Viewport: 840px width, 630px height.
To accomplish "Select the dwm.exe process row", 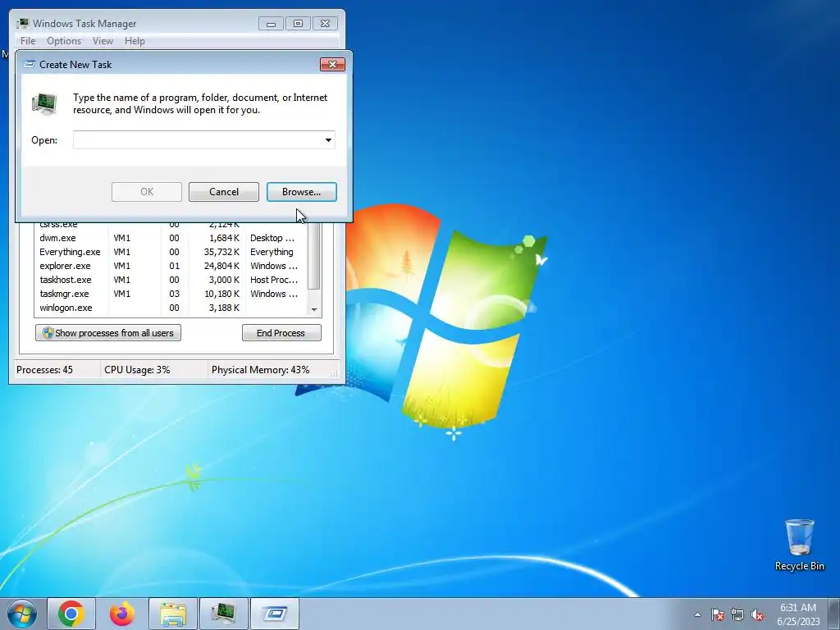I will click(x=171, y=238).
